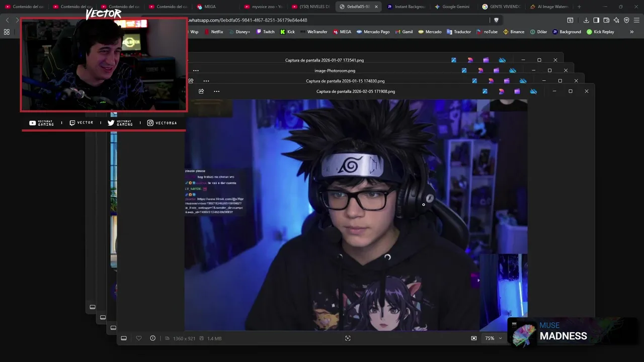
Task: Click the Clipchamp icon in the 174830.png window
Action: tap(507, 81)
